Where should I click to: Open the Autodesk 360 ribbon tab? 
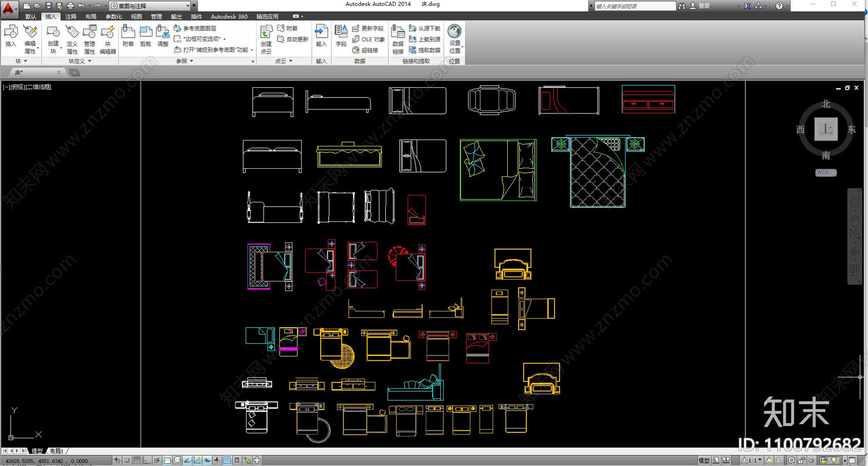229,16
